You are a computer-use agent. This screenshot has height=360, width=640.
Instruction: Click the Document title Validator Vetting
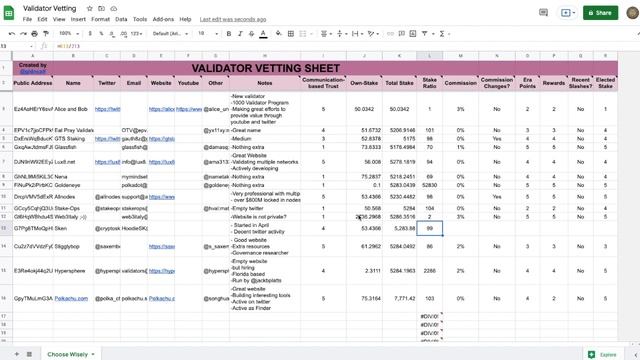click(x=49, y=8)
